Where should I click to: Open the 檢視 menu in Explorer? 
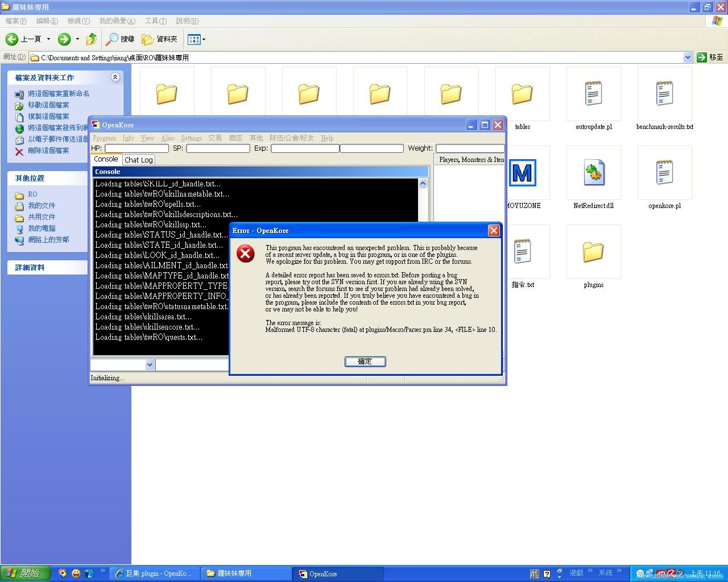[x=78, y=21]
